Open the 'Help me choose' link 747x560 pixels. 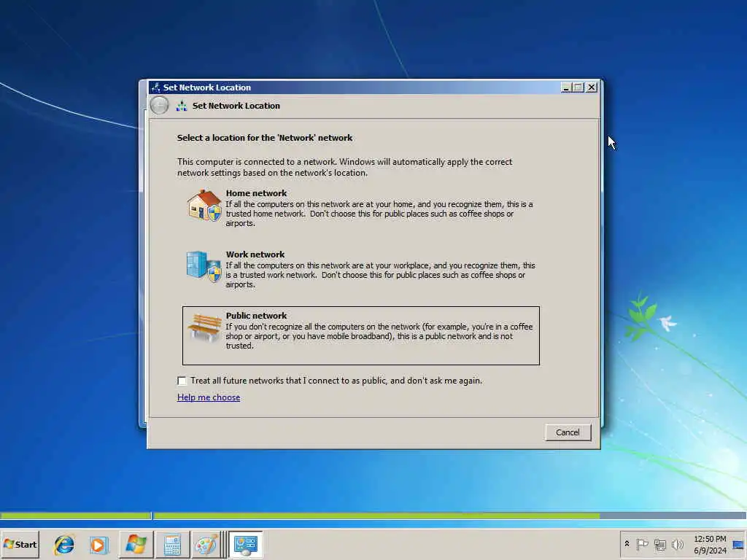(209, 397)
